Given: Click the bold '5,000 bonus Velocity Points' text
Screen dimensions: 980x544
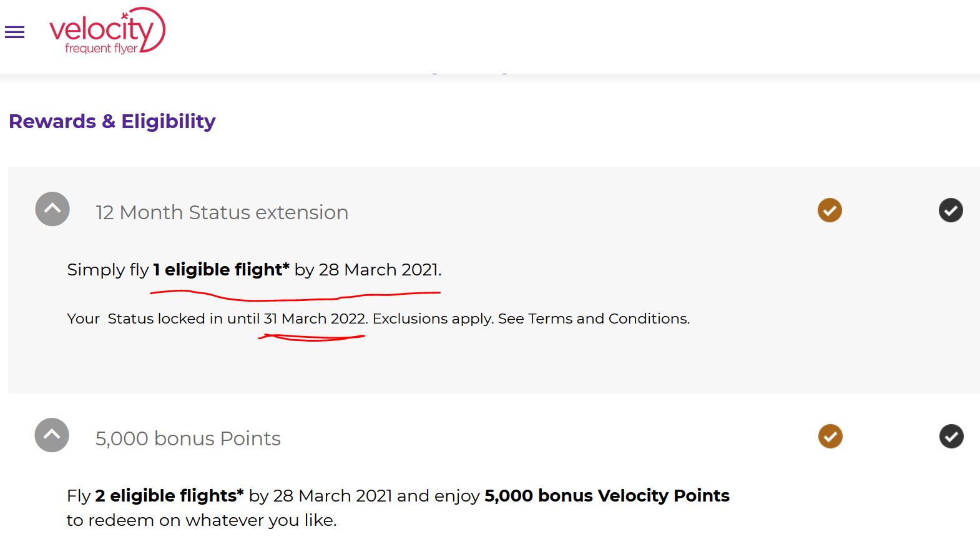Looking at the screenshot, I should 607,495.
